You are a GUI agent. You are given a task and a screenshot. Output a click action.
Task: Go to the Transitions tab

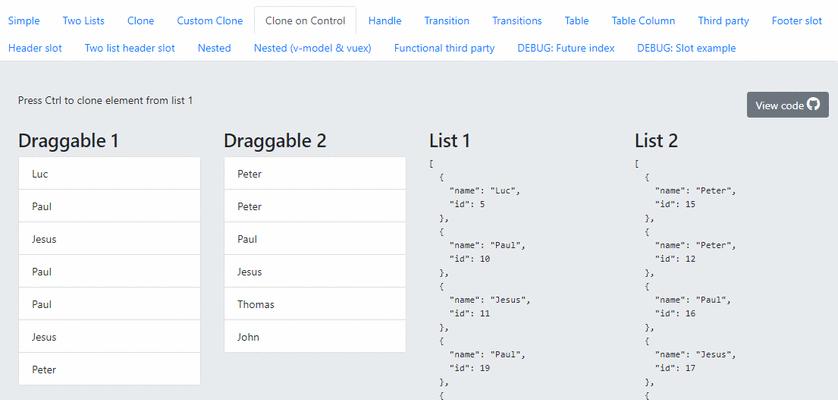[x=517, y=21]
